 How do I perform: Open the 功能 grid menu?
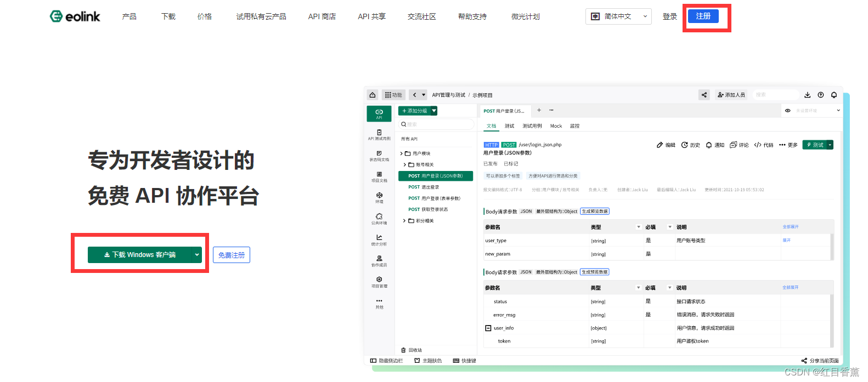393,95
